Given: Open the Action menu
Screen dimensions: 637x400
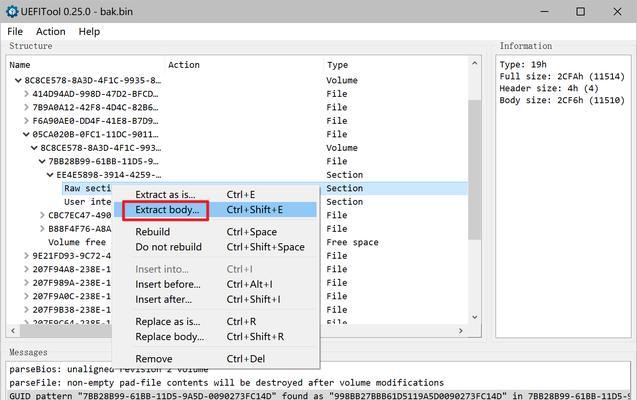Looking at the screenshot, I should (50, 32).
